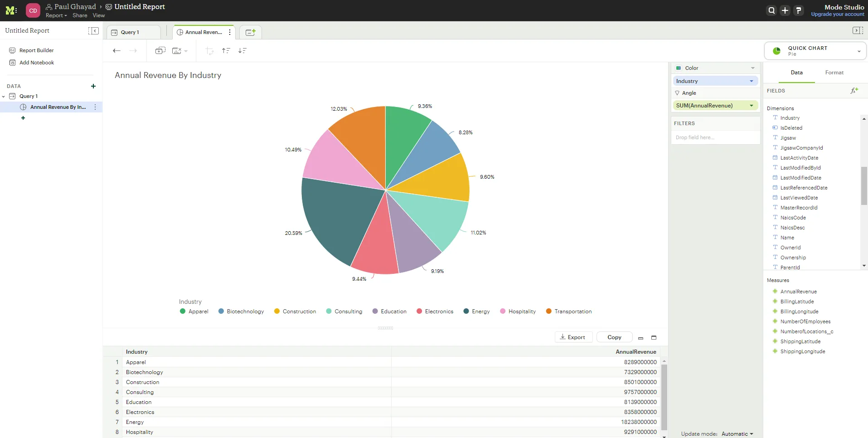Click the search icon in the top bar
The width and height of the screenshot is (868, 438).
coord(771,10)
